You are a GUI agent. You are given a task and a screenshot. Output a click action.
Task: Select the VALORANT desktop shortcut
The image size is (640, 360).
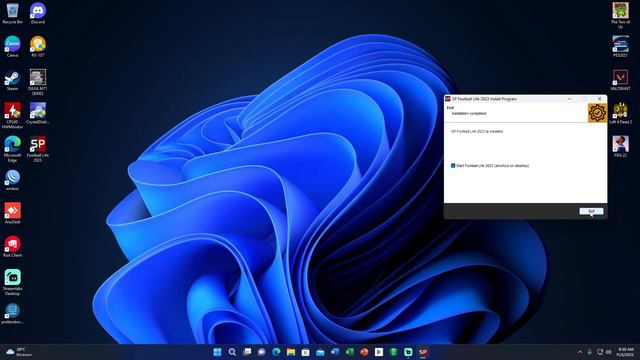coord(620,80)
